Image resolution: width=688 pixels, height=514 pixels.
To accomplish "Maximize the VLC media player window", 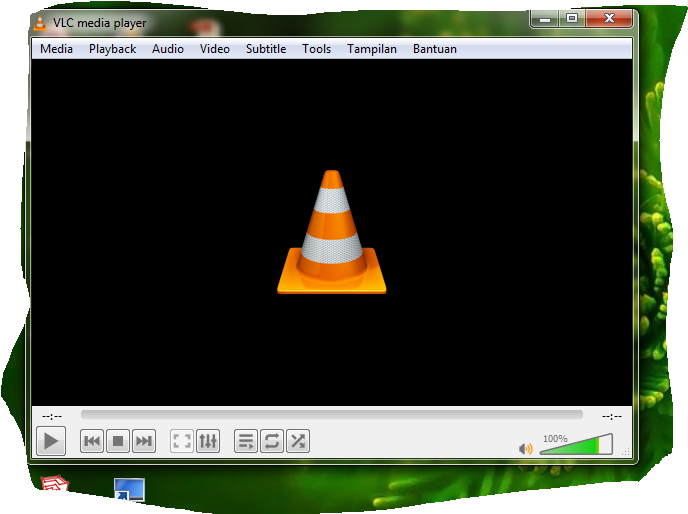I will [571, 18].
